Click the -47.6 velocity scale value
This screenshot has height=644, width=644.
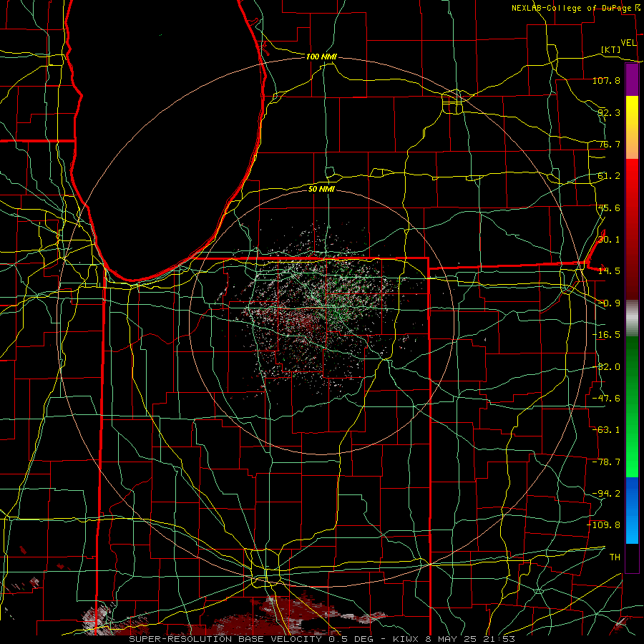click(x=606, y=399)
